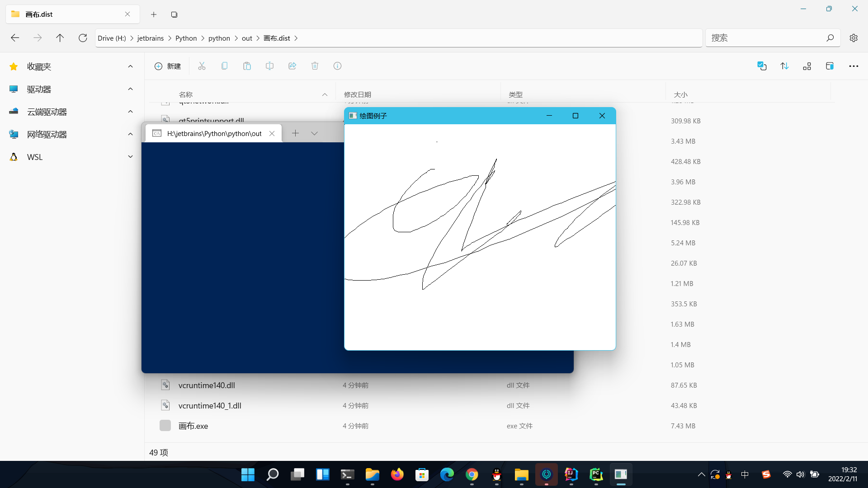The image size is (868, 488).
Task: Expand the WSL sidebar section
Action: point(130,157)
